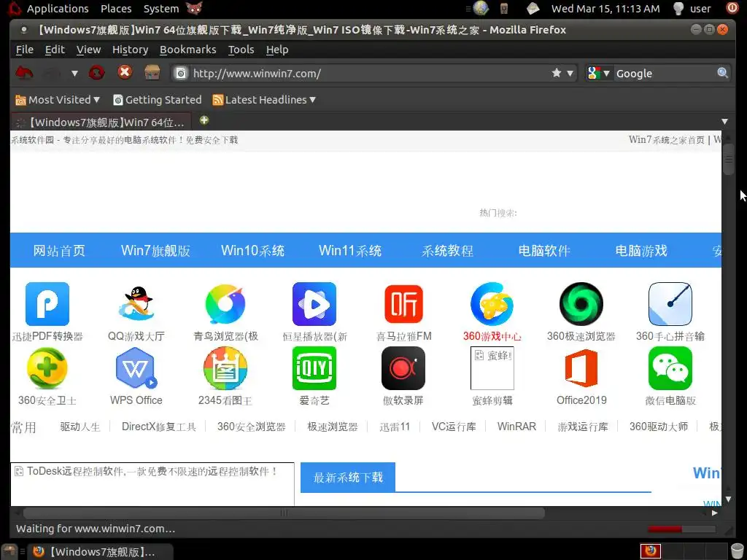Viewport: 747px width, 560px height.
Task: Click the vertical page scrollbar thumb
Action: coord(729,160)
